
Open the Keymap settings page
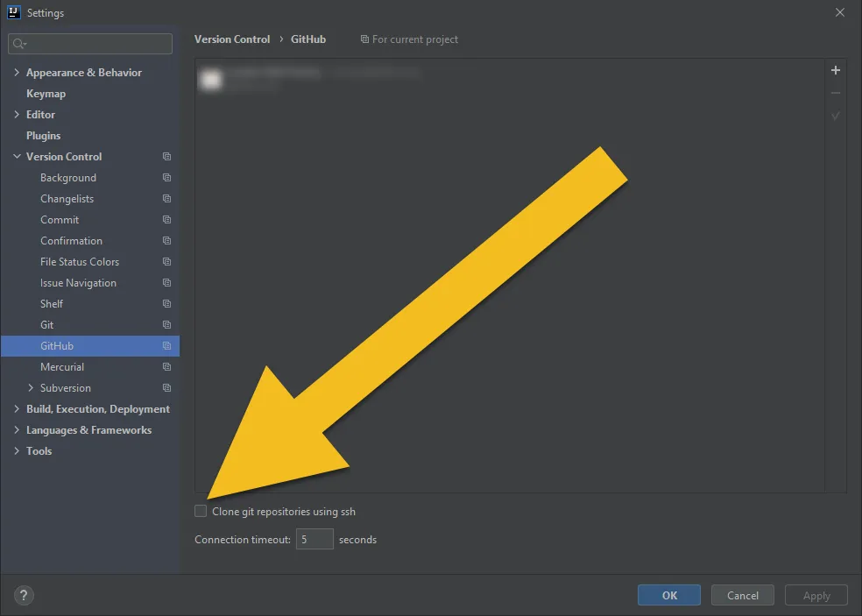click(46, 94)
